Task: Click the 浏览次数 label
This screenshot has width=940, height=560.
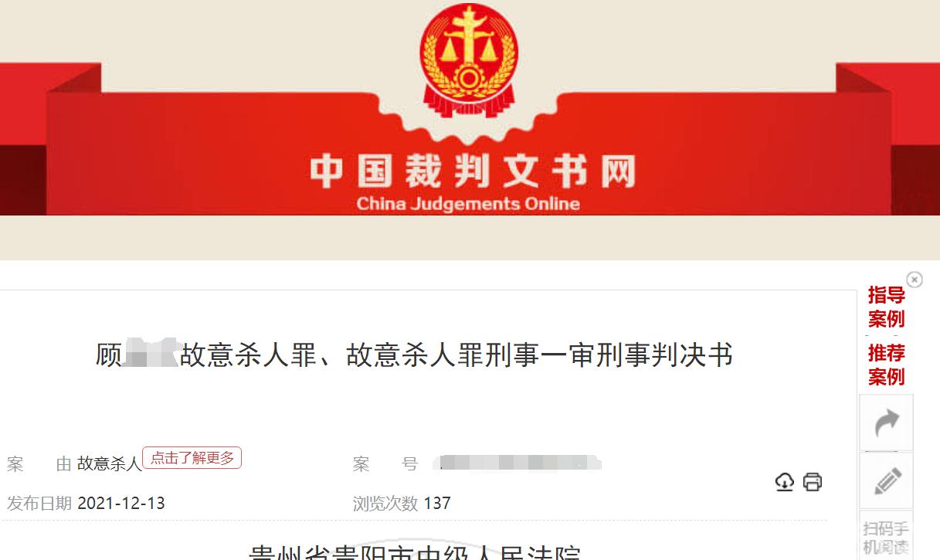Action: [385, 504]
